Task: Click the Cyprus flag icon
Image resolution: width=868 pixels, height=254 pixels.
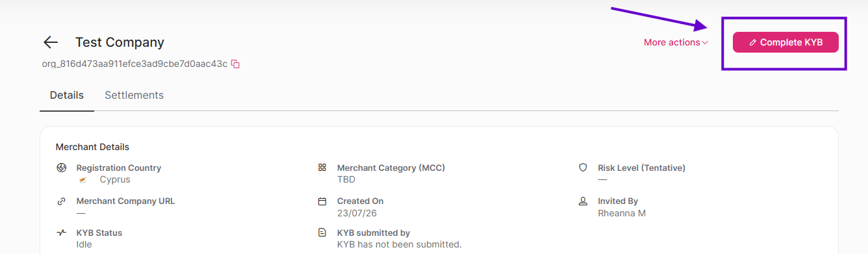Action: point(83,180)
